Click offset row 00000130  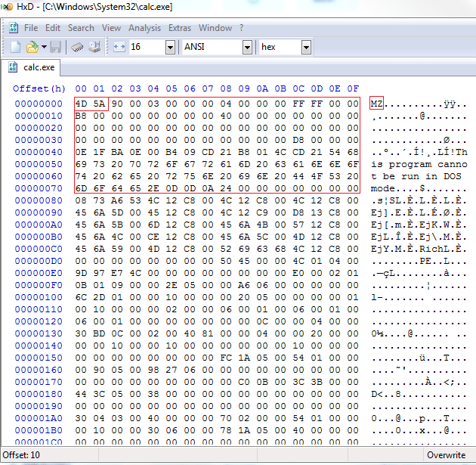(x=39, y=333)
